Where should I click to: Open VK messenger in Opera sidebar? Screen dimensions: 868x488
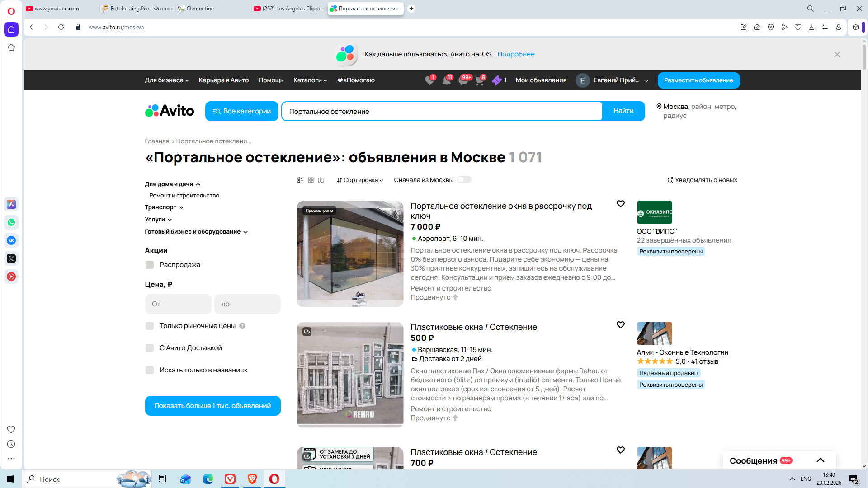coord(11,240)
